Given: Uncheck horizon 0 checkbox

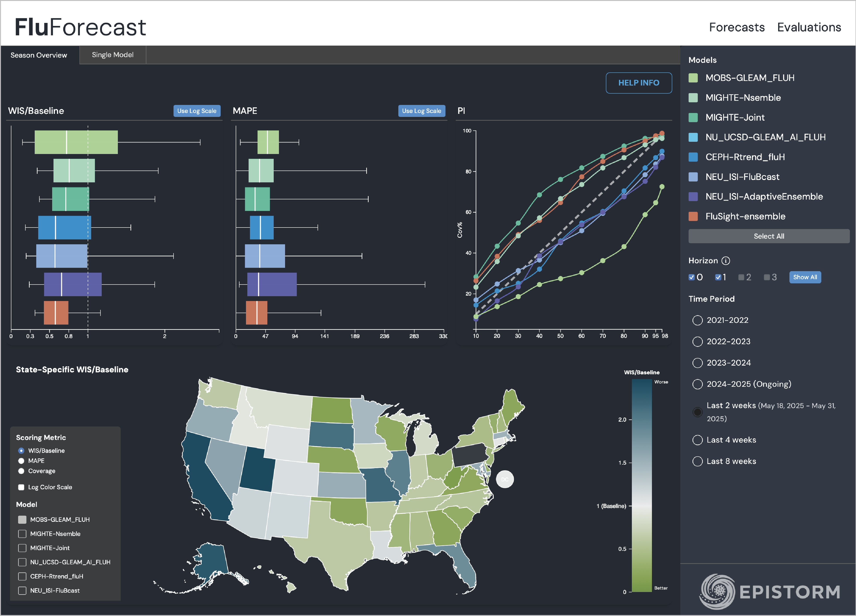Looking at the screenshot, I should point(691,277).
